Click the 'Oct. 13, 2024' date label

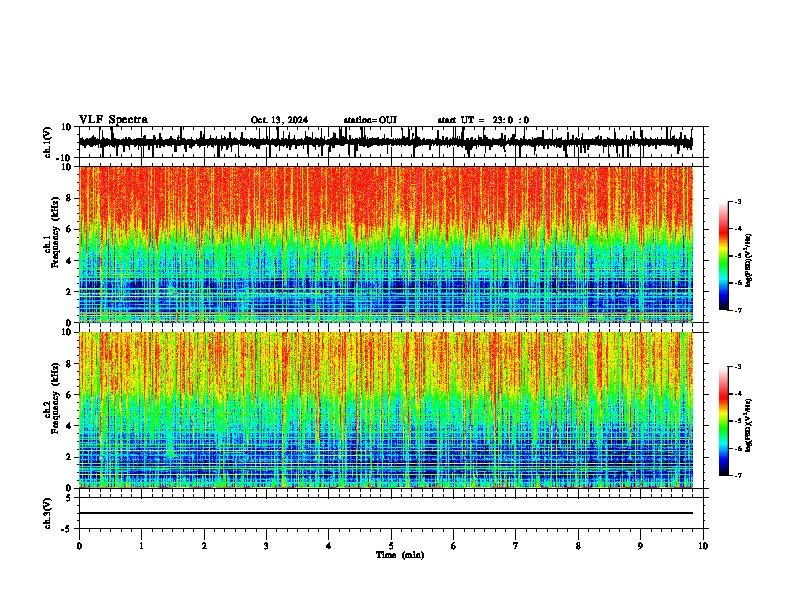point(279,120)
